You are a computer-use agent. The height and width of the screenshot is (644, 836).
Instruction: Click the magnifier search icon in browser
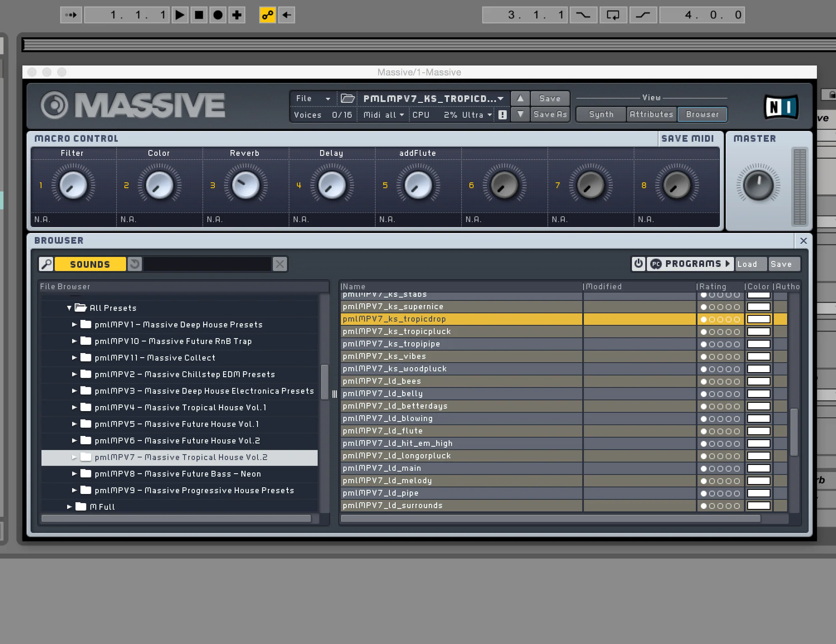tap(46, 264)
